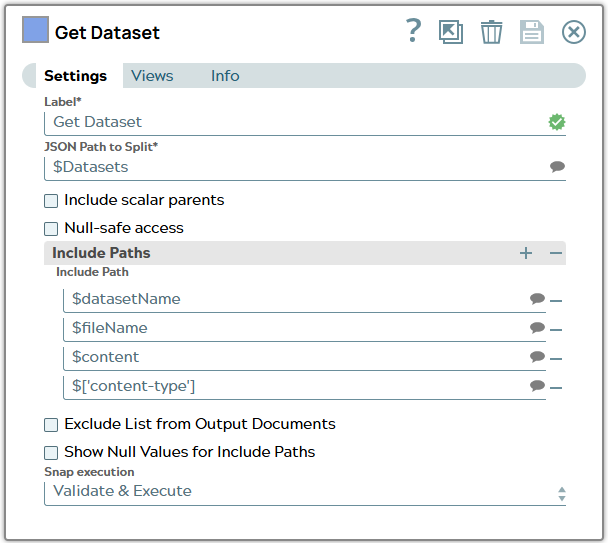
Task: Delete the snap with trash icon
Action: (x=491, y=32)
